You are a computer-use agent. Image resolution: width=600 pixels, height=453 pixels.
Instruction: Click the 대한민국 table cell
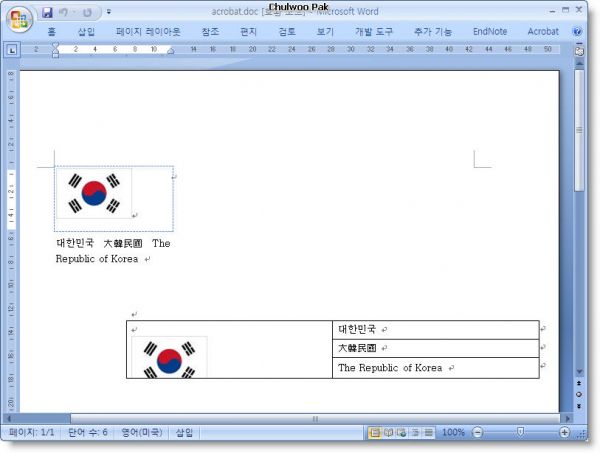(x=436, y=329)
